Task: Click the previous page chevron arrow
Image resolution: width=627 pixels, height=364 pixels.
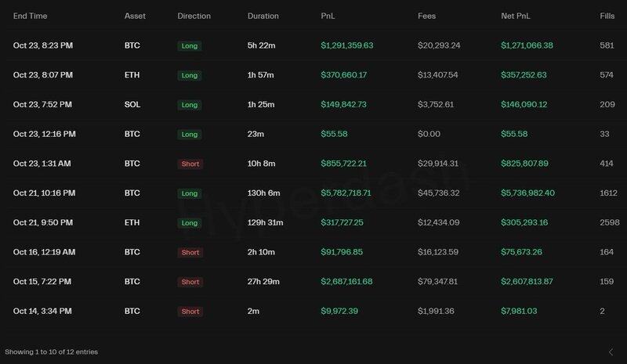Action: [611, 351]
